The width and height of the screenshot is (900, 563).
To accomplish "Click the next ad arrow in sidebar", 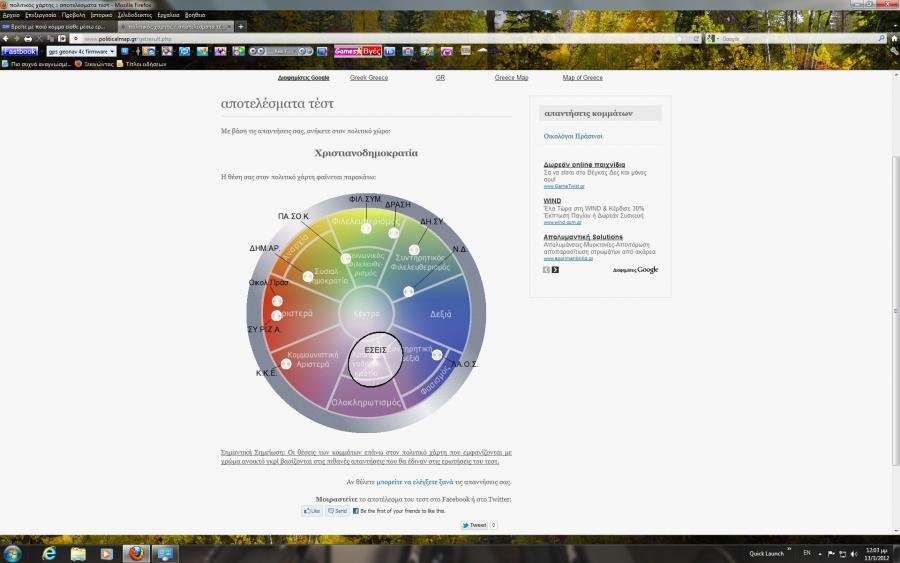I will pyautogui.click(x=555, y=270).
